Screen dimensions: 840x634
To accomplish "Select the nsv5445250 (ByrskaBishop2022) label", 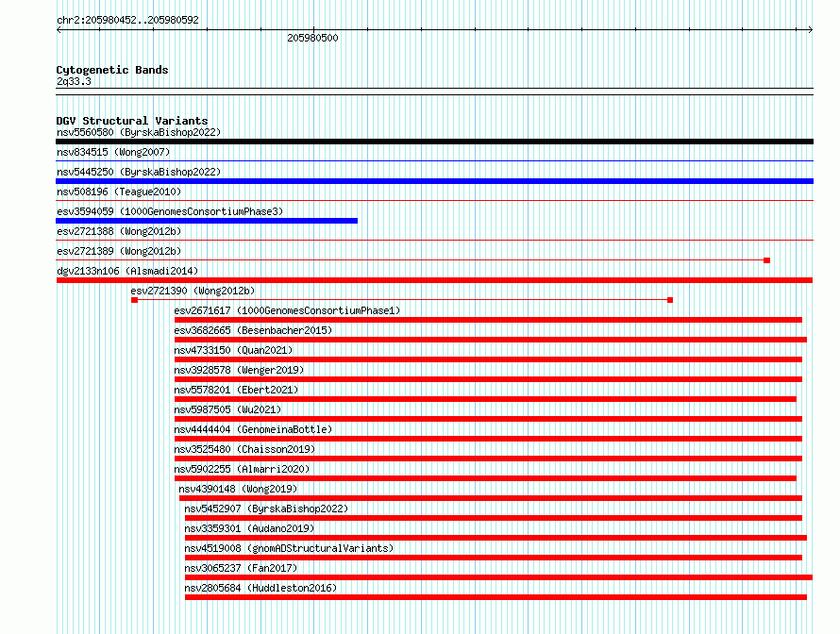I will click(x=139, y=172).
